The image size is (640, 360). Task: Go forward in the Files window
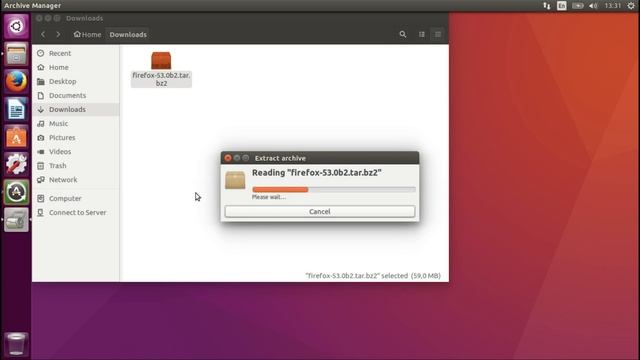(x=58, y=34)
